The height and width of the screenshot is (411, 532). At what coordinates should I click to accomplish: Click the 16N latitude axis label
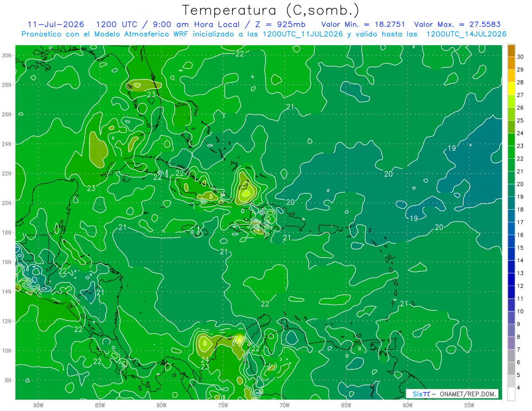[x=7, y=262]
